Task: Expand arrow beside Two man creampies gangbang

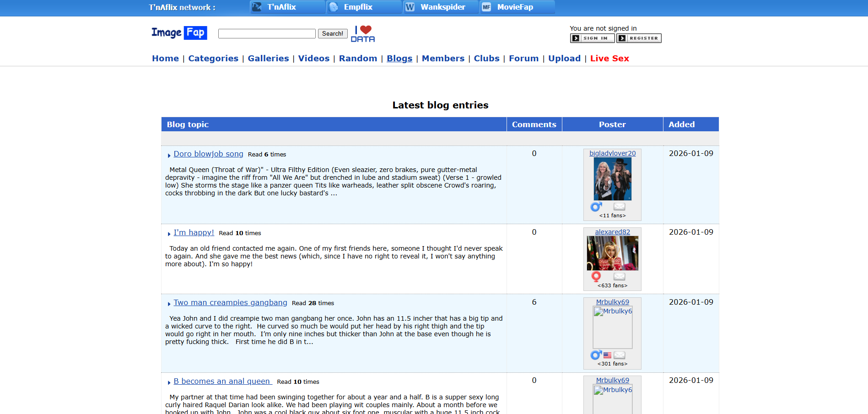Action: click(169, 303)
